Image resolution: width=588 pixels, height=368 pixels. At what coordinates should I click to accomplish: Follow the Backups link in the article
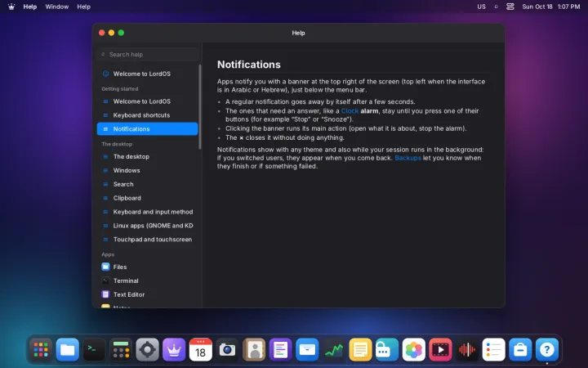pyautogui.click(x=408, y=158)
